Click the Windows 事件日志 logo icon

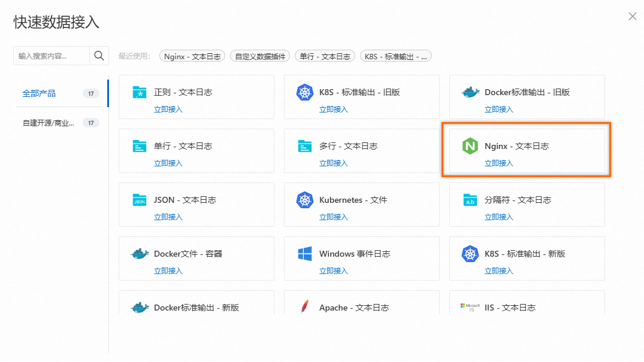(305, 254)
